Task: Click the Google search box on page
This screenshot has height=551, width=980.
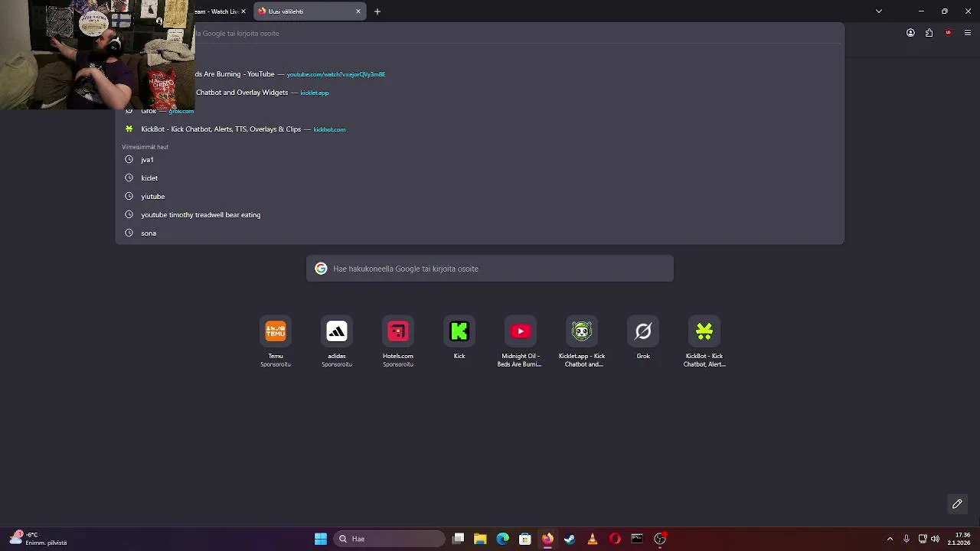Action: [490, 269]
